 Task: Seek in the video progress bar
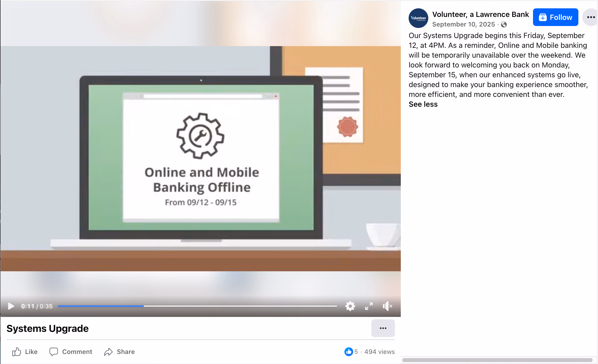(x=197, y=306)
